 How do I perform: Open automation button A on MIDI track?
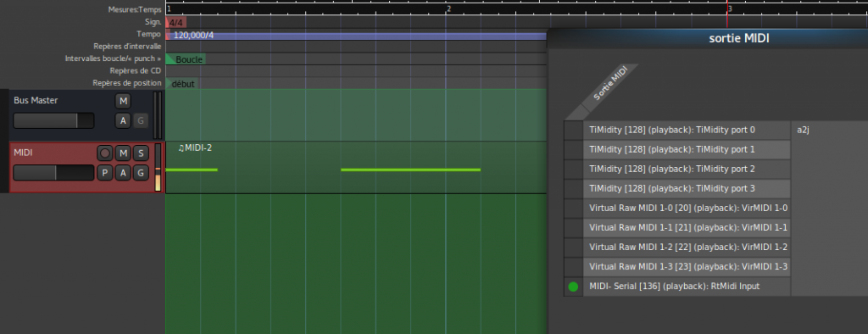point(123,173)
